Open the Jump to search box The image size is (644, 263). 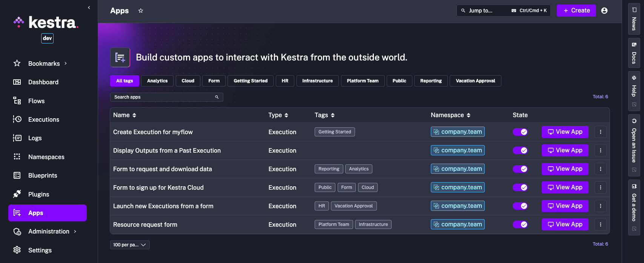[504, 11]
